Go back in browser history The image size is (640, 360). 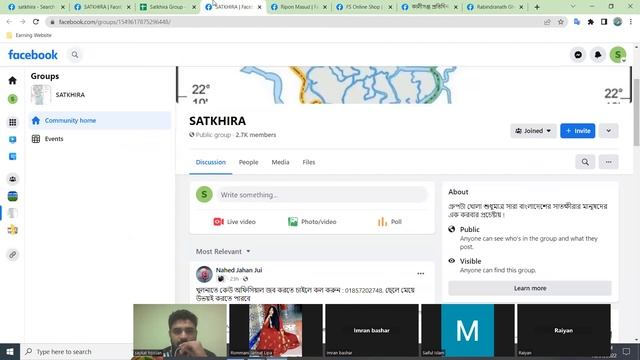9,22
